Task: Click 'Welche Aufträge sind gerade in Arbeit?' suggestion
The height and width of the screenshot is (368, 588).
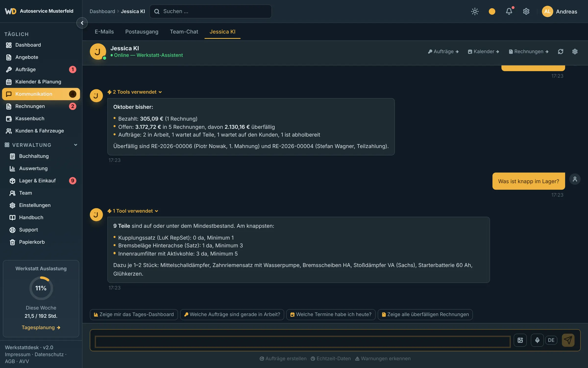Action: coord(232,315)
